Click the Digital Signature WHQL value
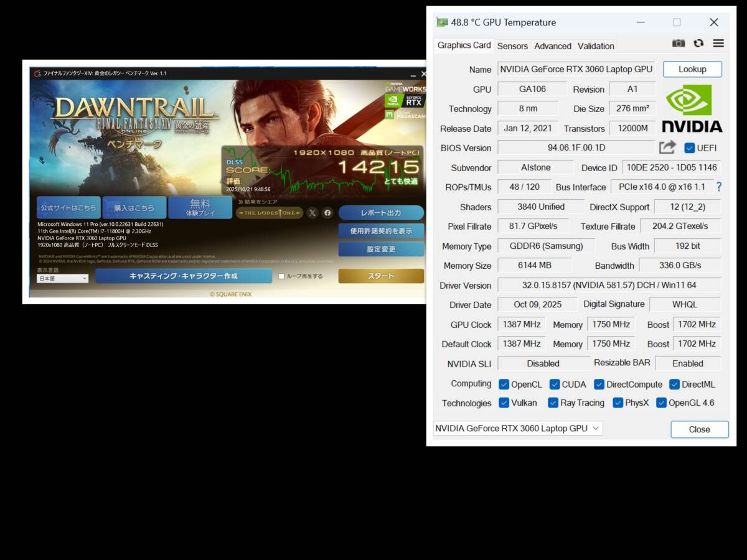This screenshot has width=747, height=560. [685, 304]
